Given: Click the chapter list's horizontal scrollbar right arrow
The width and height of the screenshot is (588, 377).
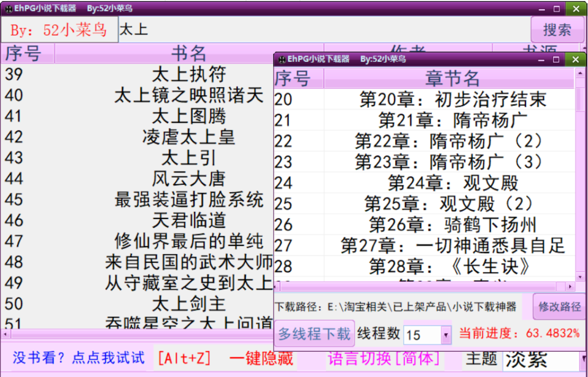Looking at the screenshot, I should pyautogui.click(x=570, y=286).
